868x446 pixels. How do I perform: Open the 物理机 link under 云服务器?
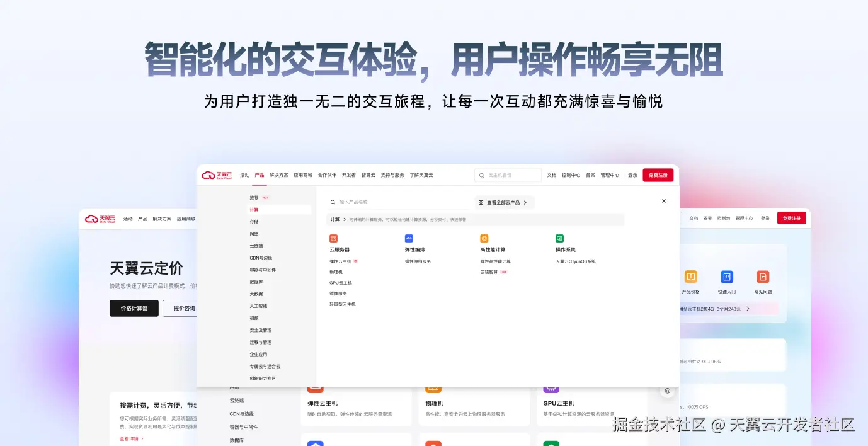click(x=336, y=272)
